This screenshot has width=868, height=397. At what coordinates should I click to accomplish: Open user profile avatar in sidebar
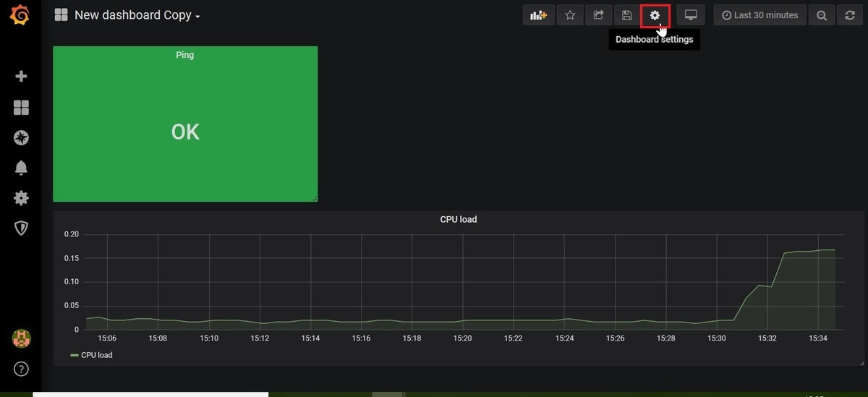tap(21, 338)
